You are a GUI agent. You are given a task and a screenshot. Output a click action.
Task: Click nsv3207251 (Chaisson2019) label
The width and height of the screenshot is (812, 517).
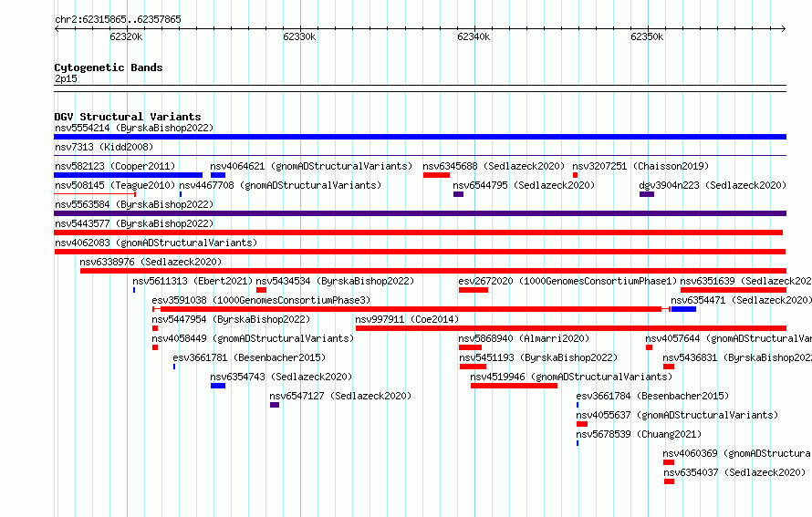[x=640, y=166]
